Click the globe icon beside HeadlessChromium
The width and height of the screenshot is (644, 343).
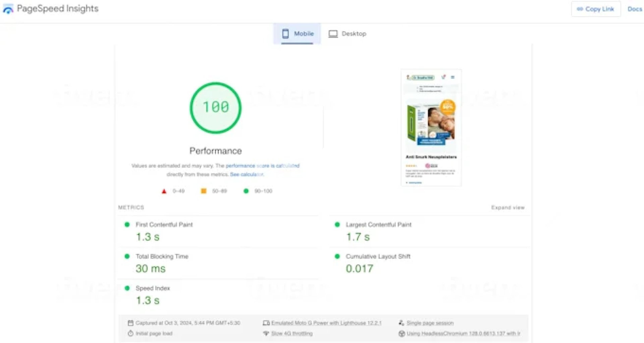pyautogui.click(x=401, y=333)
